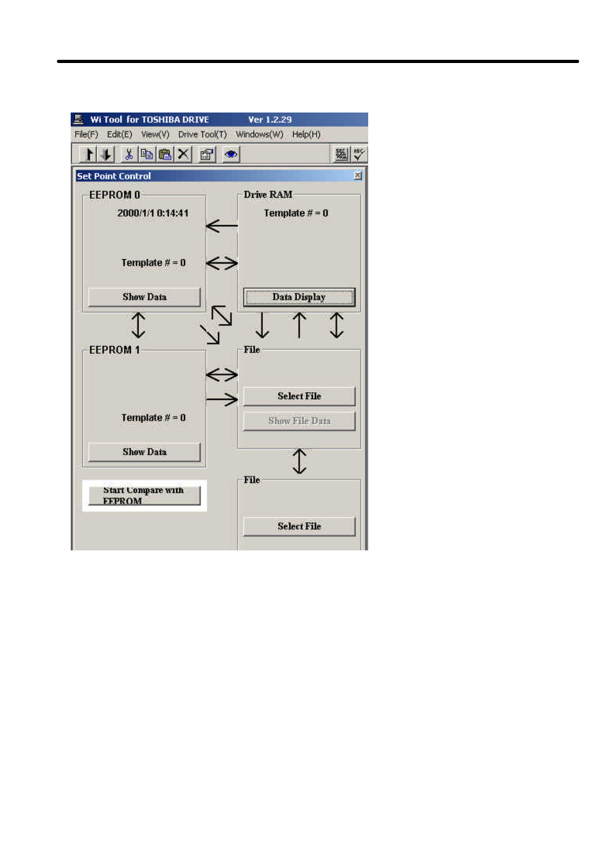Click the Paste clipboard icon
The height and width of the screenshot is (868, 613).
pyautogui.click(x=165, y=154)
